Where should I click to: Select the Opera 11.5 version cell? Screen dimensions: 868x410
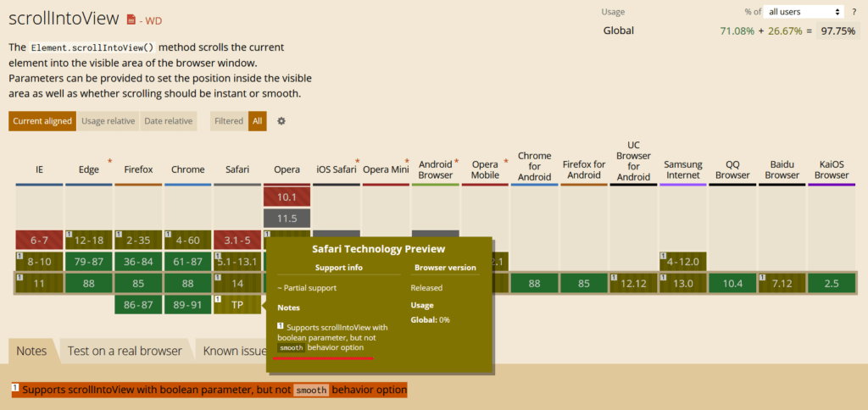pyautogui.click(x=287, y=219)
